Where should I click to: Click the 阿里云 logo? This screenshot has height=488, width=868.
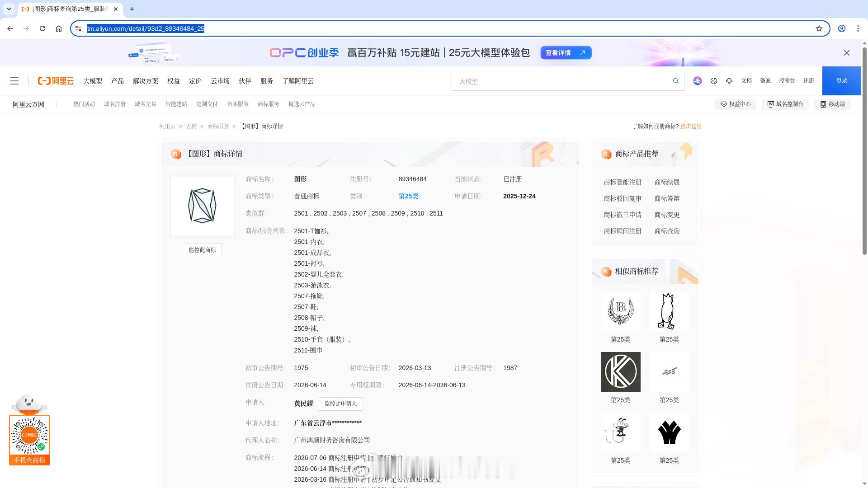coord(56,81)
